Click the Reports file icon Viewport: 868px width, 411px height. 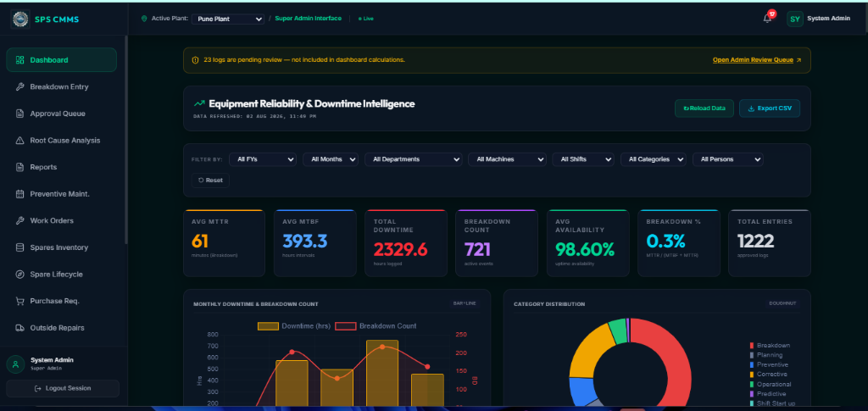pos(20,167)
